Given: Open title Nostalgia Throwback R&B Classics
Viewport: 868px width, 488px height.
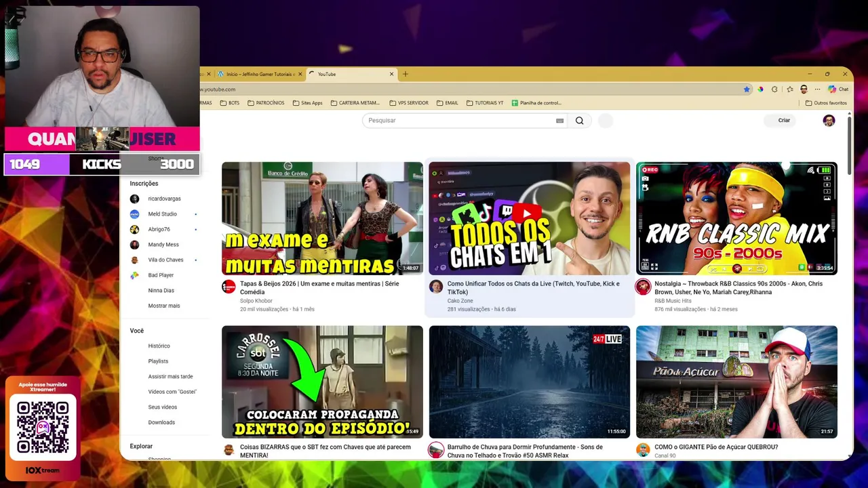Looking at the screenshot, I should [738, 287].
